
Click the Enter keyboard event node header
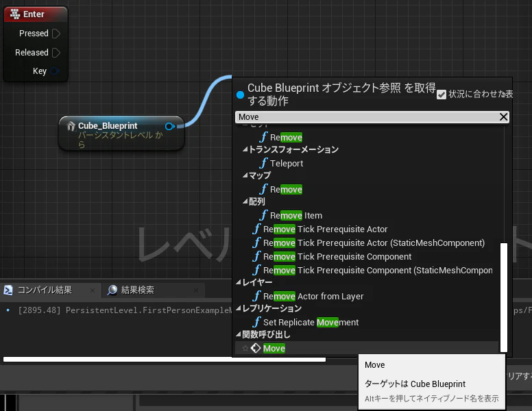click(36, 14)
